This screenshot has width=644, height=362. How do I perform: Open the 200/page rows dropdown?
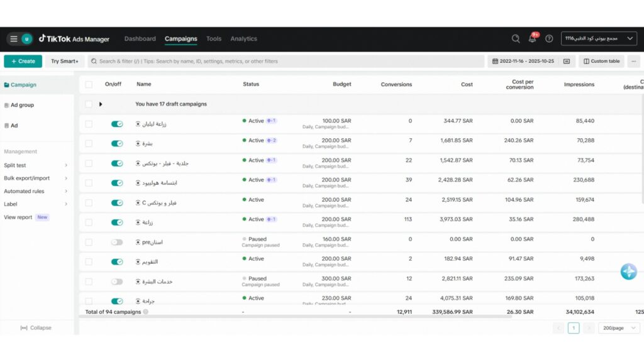point(619,328)
